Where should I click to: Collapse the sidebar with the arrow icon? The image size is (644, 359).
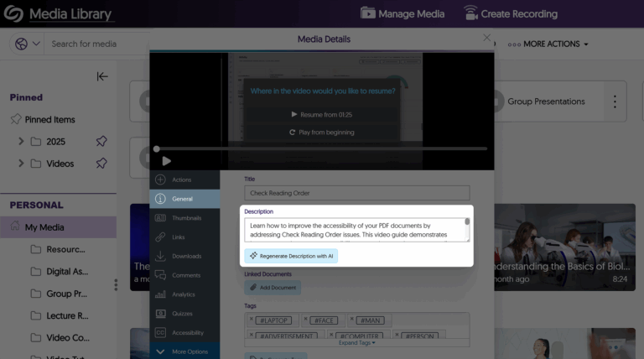click(x=102, y=76)
